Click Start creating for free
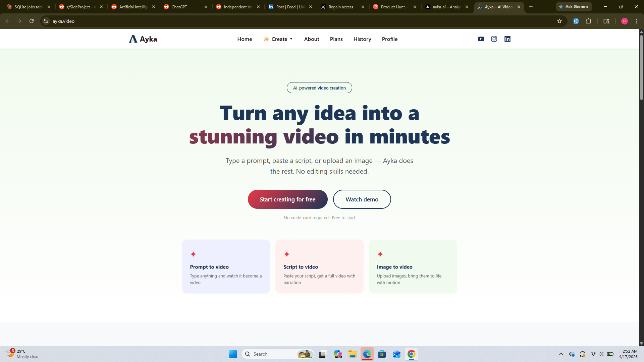This screenshot has height=362, width=644. pos(287,199)
